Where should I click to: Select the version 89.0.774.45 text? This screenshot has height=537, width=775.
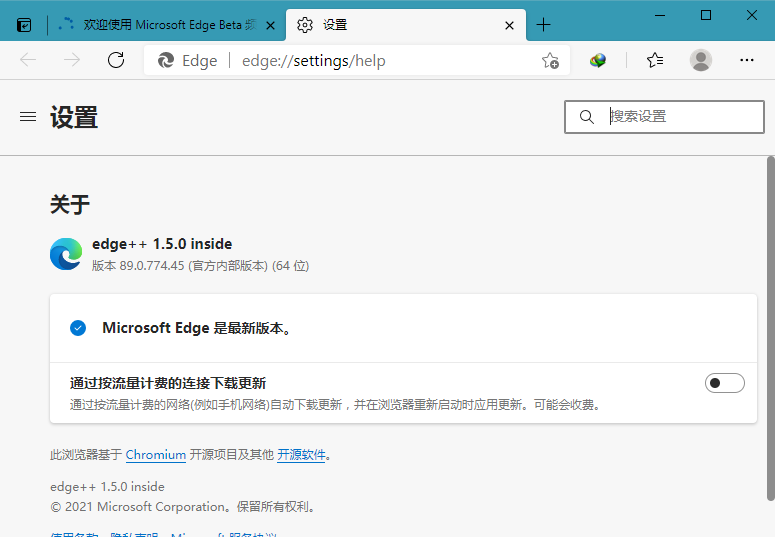pos(200,266)
